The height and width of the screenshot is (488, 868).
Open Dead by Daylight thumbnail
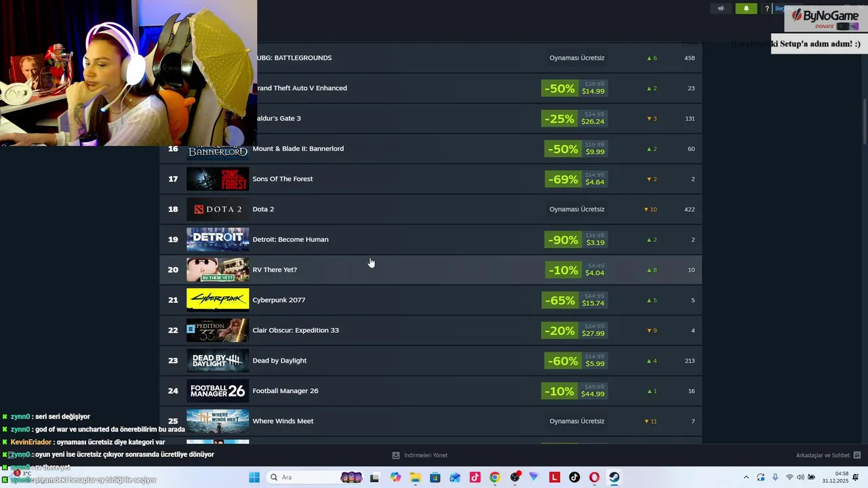tap(218, 361)
